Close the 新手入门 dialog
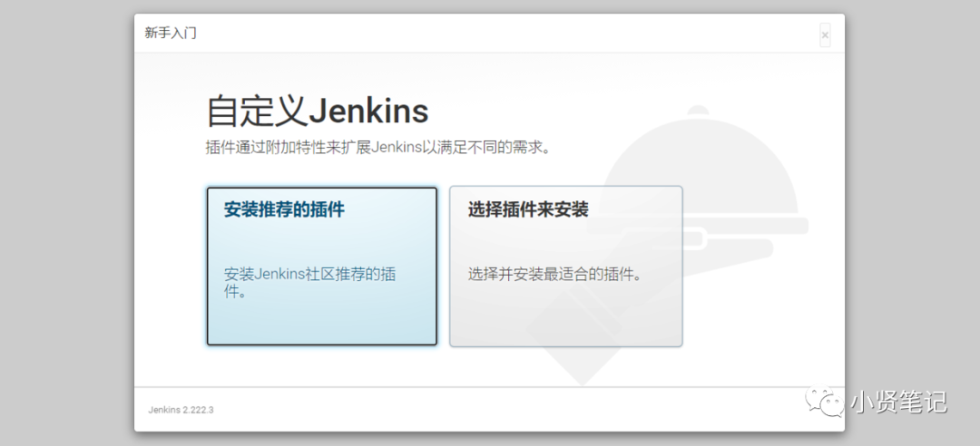The height and width of the screenshot is (446, 980). coord(825,35)
